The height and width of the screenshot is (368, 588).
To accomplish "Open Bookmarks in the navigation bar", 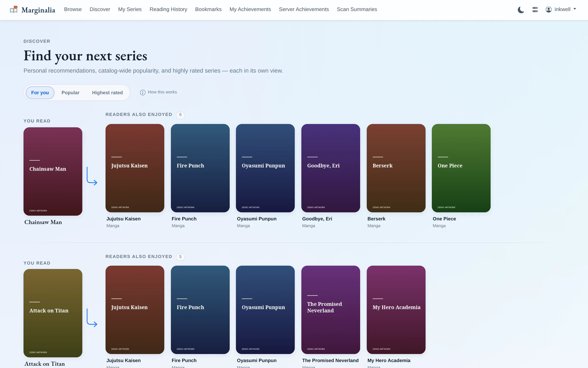I will pyautogui.click(x=208, y=9).
